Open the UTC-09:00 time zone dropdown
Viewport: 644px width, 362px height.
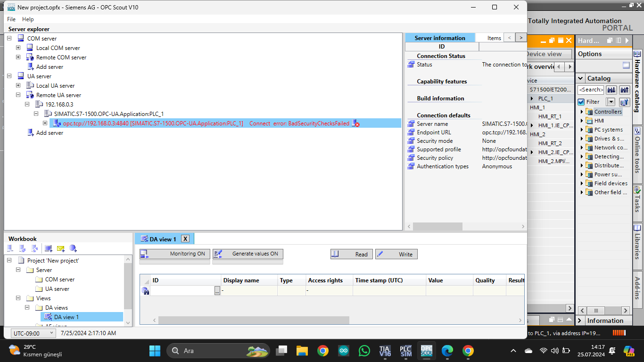point(33,333)
